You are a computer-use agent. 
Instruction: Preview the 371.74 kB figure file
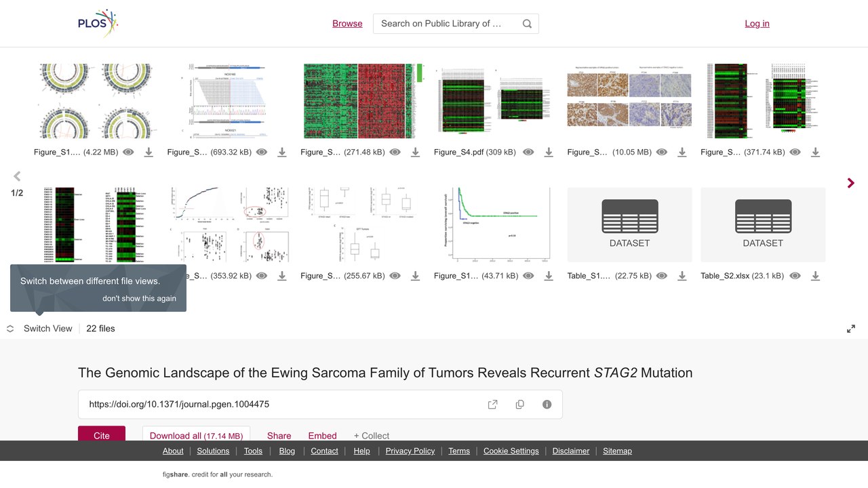tap(795, 152)
